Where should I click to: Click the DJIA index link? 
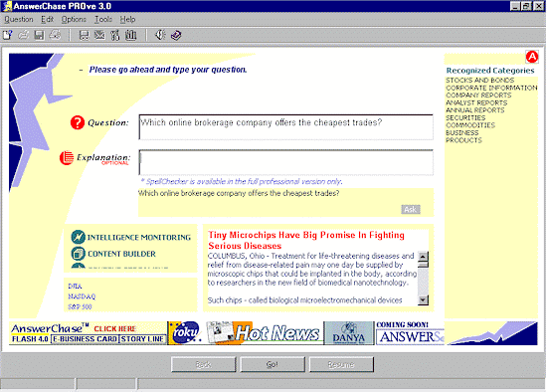[75, 287]
